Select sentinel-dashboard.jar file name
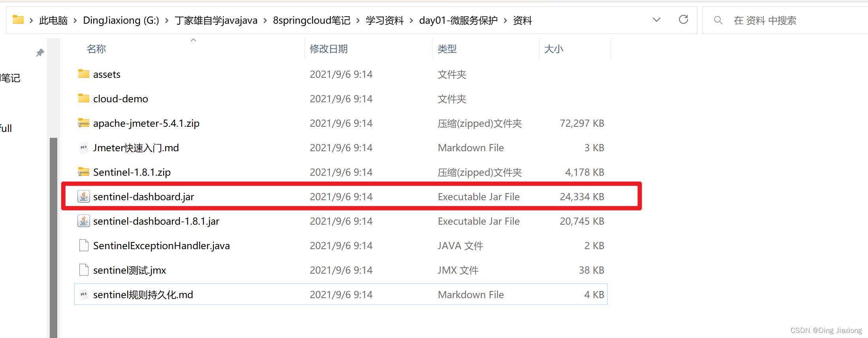The height and width of the screenshot is (338, 868). click(x=144, y=197)
